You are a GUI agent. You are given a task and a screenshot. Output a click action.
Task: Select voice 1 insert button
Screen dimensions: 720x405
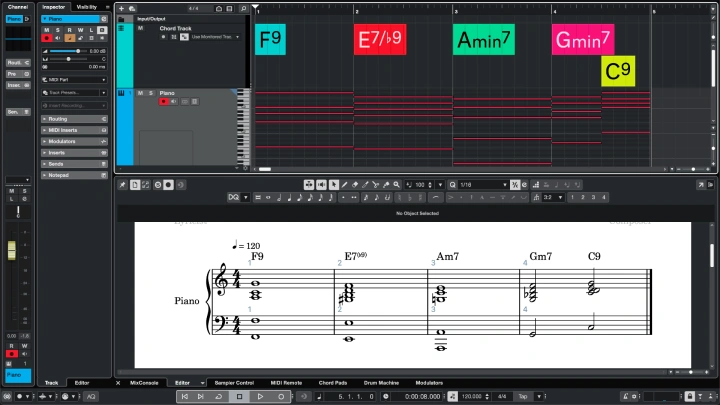(x=572, y=197)
